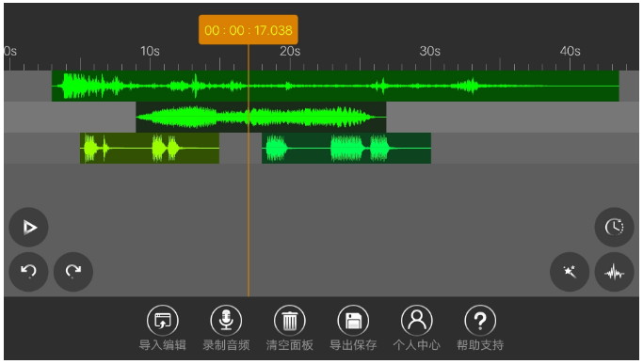Screen dimensions: 643x364
Task: Start recording with 录制音频 microphone
Action: (226, 321)
